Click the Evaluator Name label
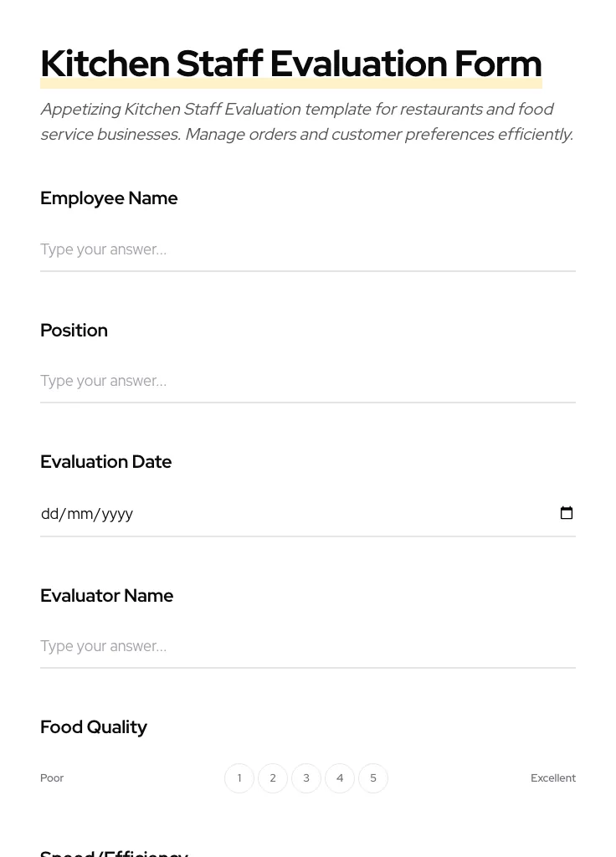Viewport: 616px width, 857px height. tap(106, 595)
